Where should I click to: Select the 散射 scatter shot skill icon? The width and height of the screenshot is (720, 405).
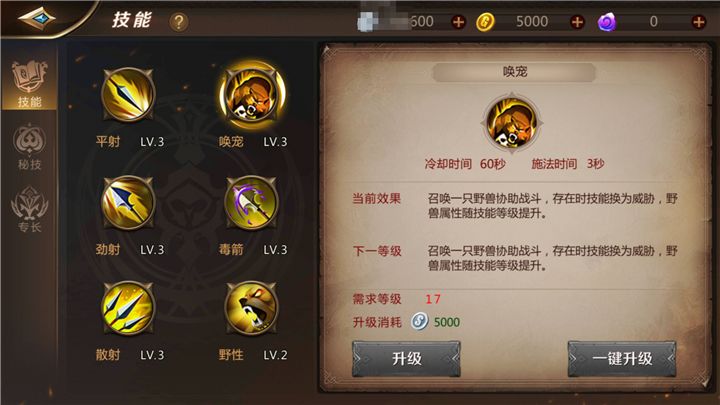[x=128, y=308]
